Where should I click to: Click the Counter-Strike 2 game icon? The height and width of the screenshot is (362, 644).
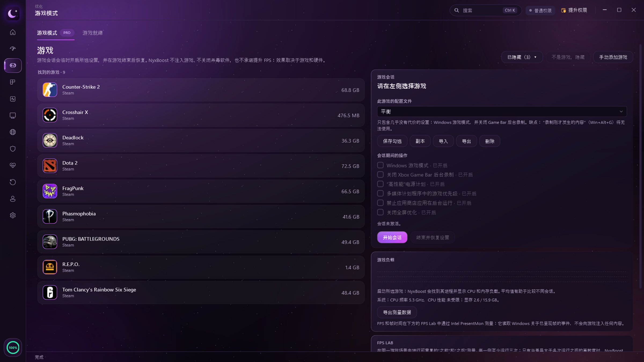pyautogui.click(x=50, y=90)
